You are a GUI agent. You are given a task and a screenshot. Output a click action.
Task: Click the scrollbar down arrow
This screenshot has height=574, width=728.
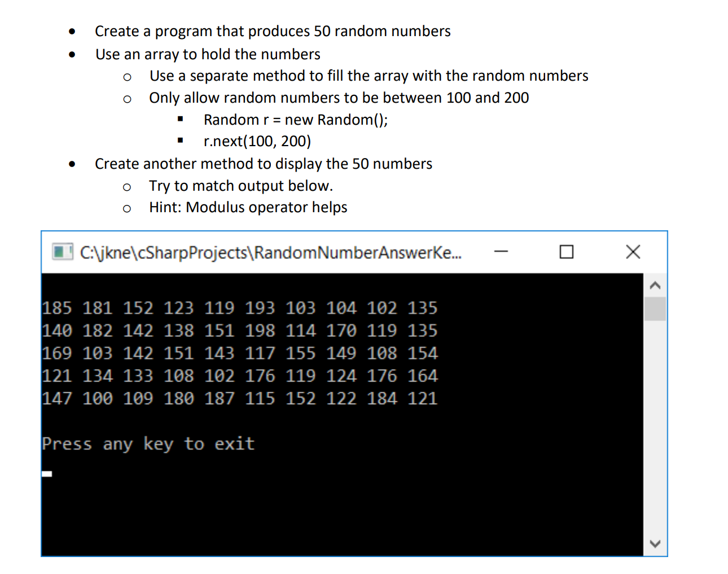tap(655, 544)
